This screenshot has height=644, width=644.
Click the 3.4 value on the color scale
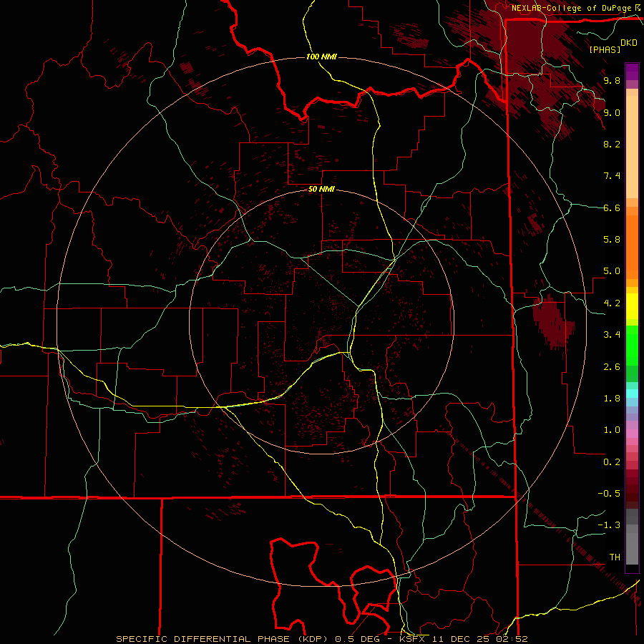pos(612,335)
